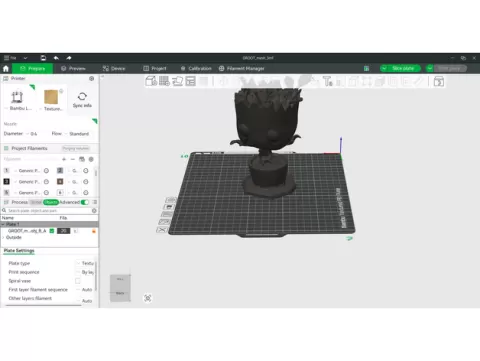The image size is (480, 361).
Task: Collapse the Plate 1 tree row
Action: coord(3,224)
